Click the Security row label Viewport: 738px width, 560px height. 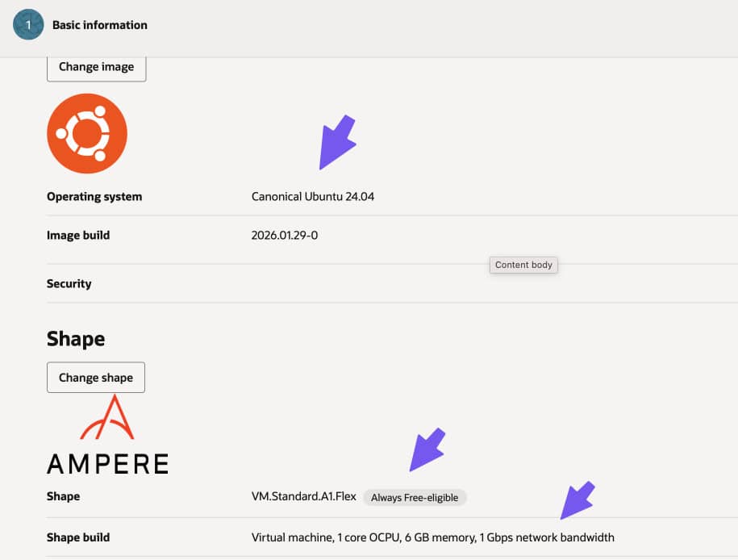coord(69,283)
